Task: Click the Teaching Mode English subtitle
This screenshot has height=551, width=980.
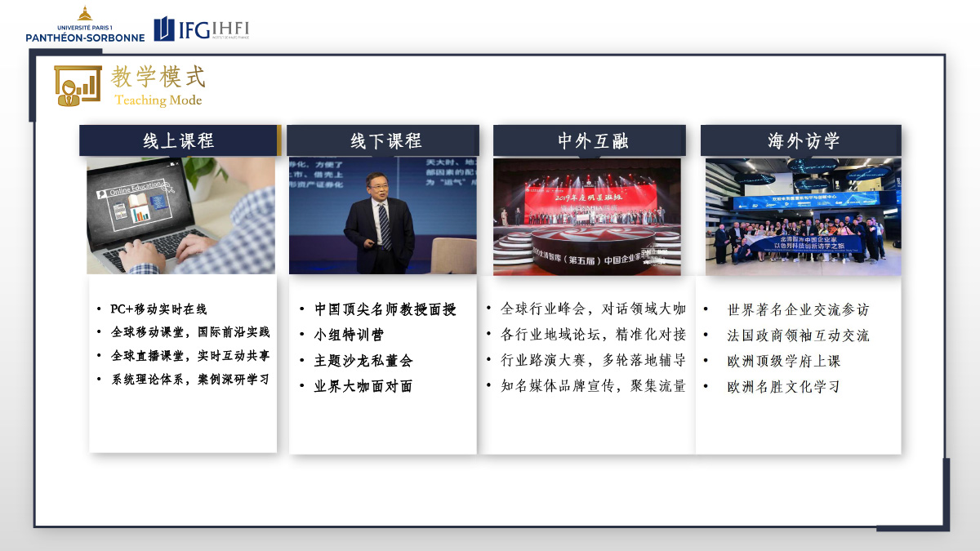Action: point(158,100)
